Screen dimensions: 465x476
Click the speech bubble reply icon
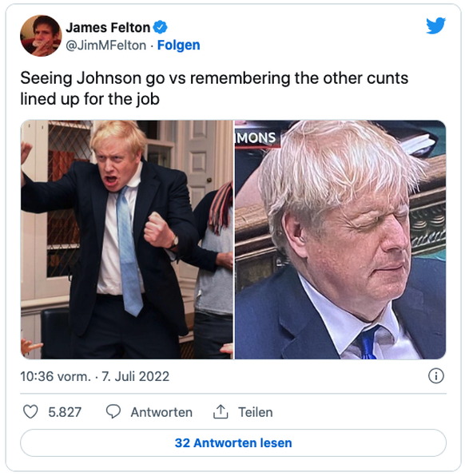113,412
